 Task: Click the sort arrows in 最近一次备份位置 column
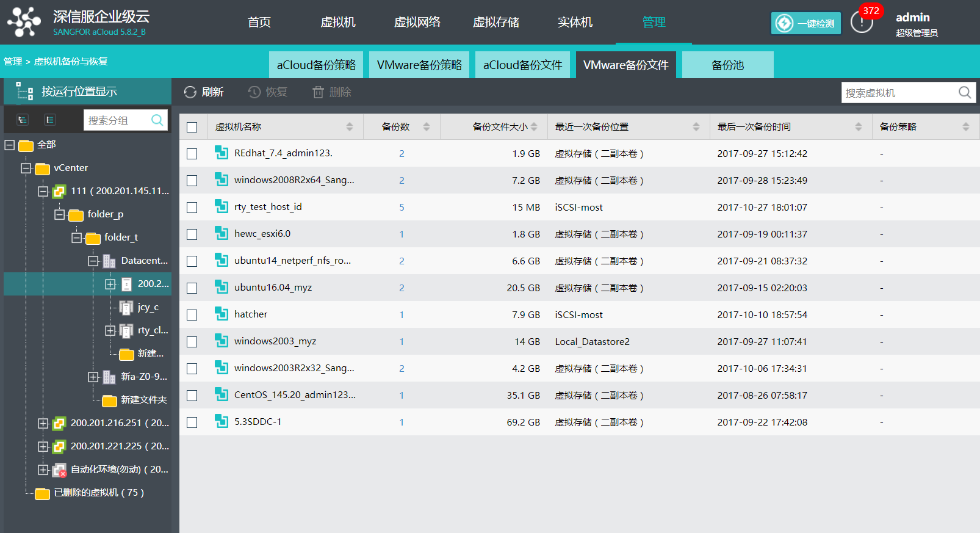click(696, 127)
